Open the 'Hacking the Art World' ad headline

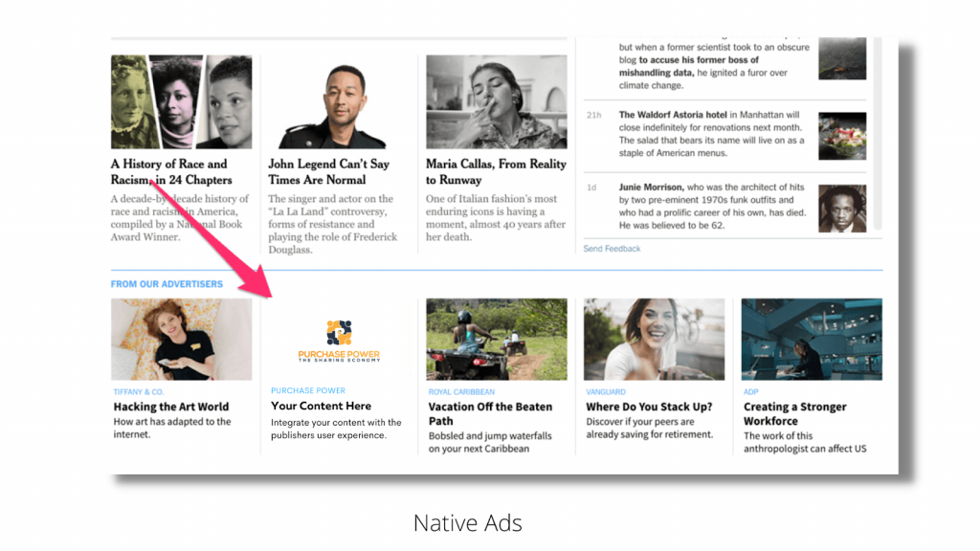click(170, 407)
